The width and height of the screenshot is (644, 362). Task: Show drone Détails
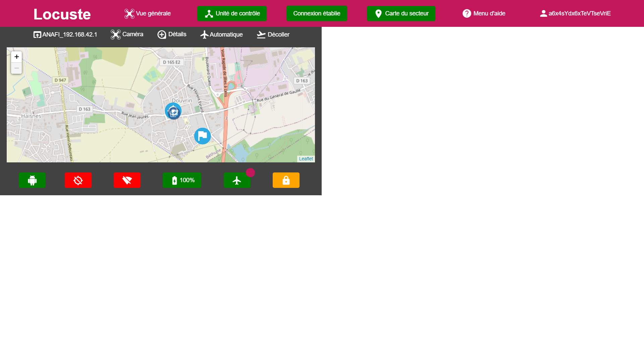(x=172, y=35)
